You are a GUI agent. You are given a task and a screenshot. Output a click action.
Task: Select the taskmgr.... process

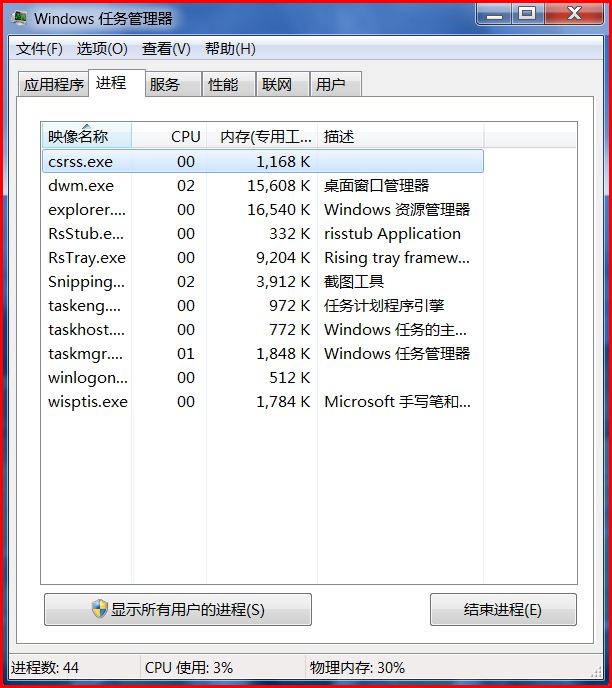point(263,353)
